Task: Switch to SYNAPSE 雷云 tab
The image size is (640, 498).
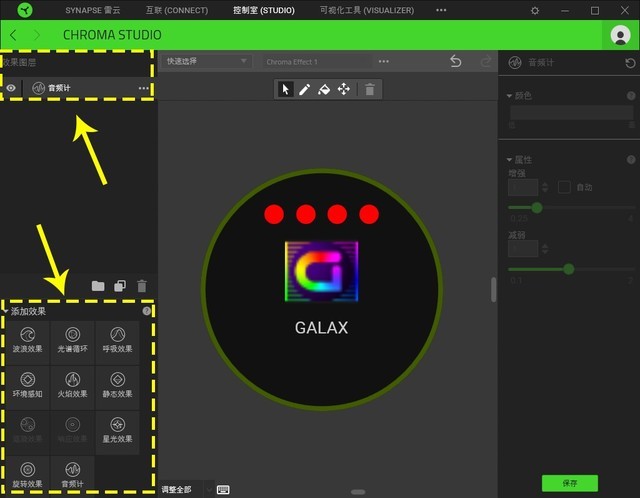Action: tap(93, 10)
